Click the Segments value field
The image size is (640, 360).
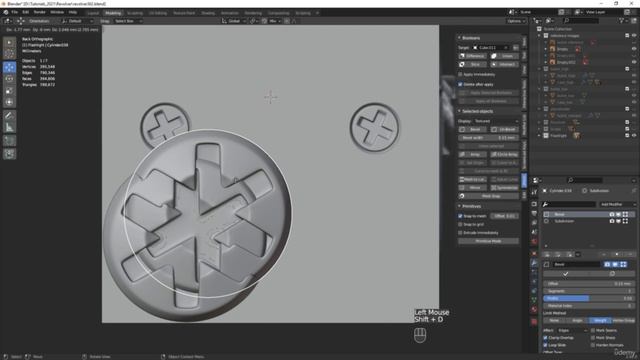click(589, 291)
